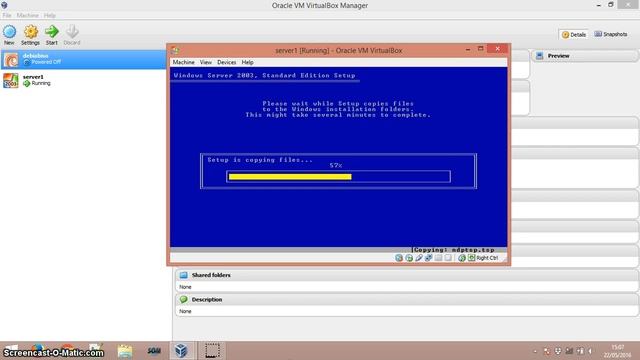This screenshot has width=640, height=360.
Task: Collapse the Shared folders section header
Action: pyautogui.click(x=407, y=275)
